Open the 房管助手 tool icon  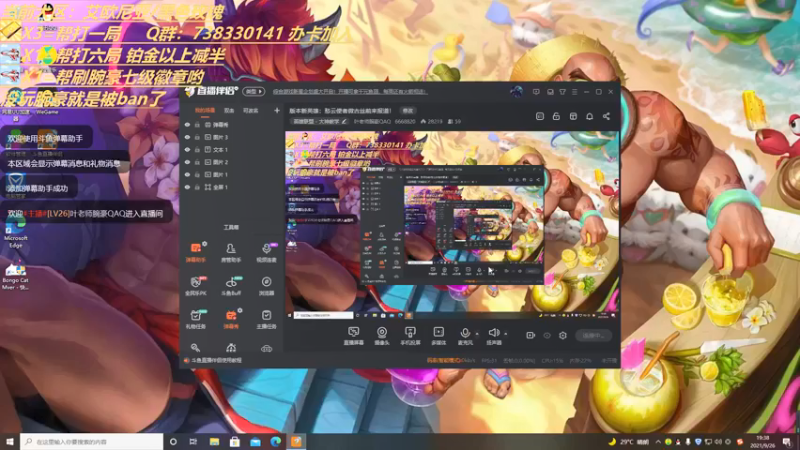coord(231,252)
